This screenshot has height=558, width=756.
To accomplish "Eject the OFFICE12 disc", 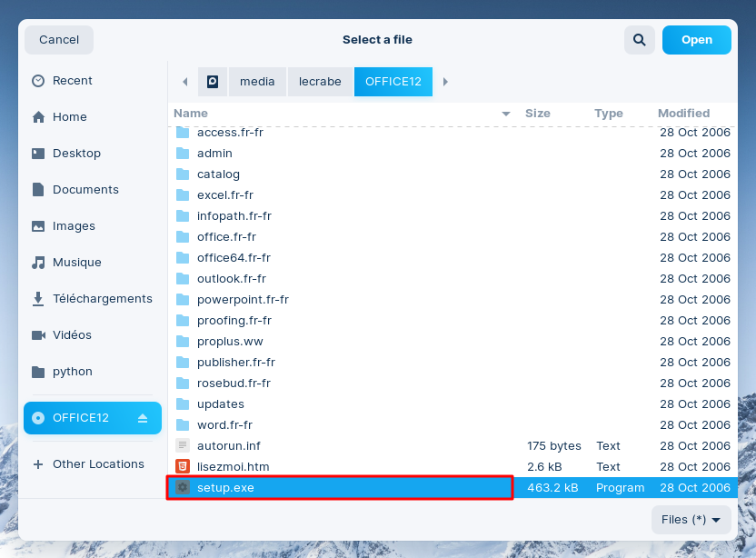I will click(x=143, y=418).
